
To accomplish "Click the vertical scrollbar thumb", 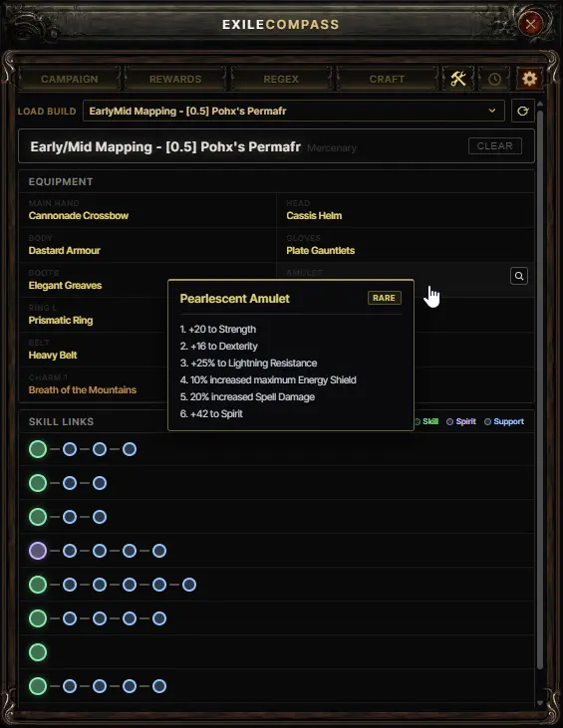I will click(540, 390).
